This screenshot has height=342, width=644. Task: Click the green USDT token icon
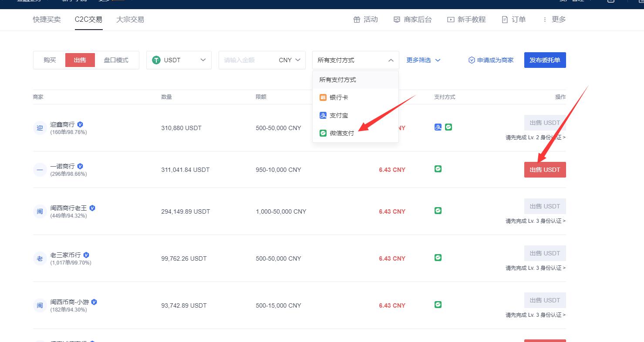(156, 60)
